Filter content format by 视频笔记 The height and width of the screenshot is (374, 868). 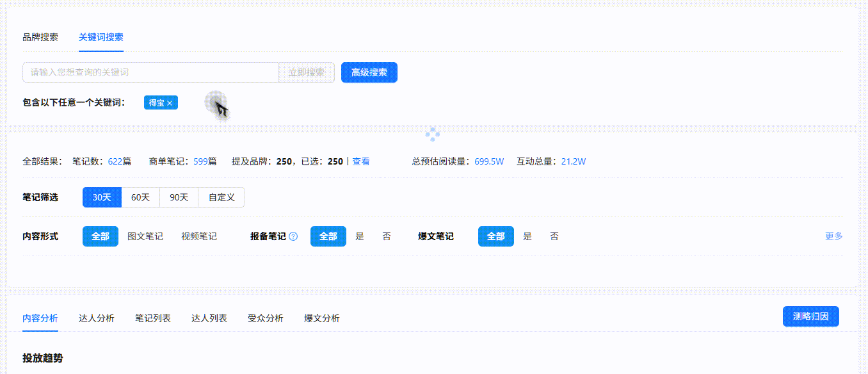coord(199,236)
